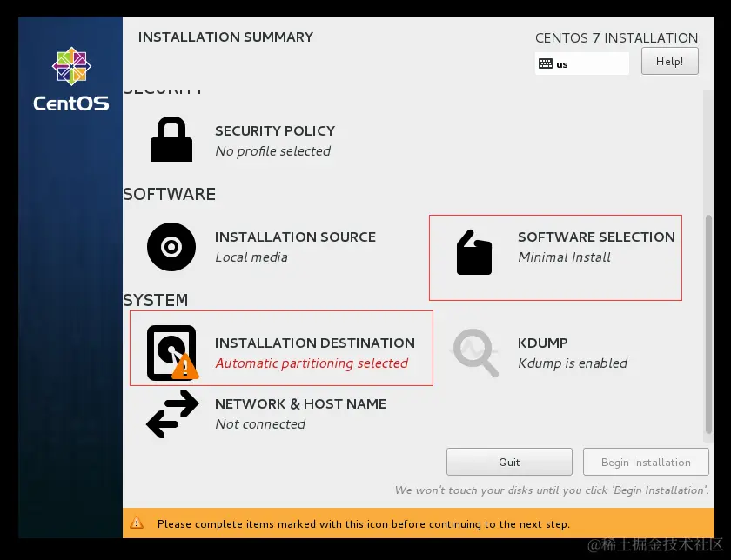Click the SYSTEM section heading
The width and height of the screenshot is (731, 560).
tap(155, 300)
